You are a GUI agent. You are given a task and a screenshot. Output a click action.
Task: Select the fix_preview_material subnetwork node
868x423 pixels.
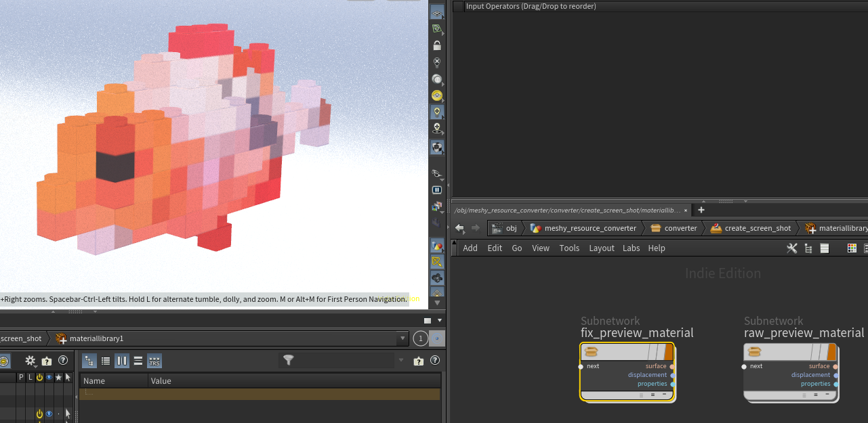click(627, 372)
